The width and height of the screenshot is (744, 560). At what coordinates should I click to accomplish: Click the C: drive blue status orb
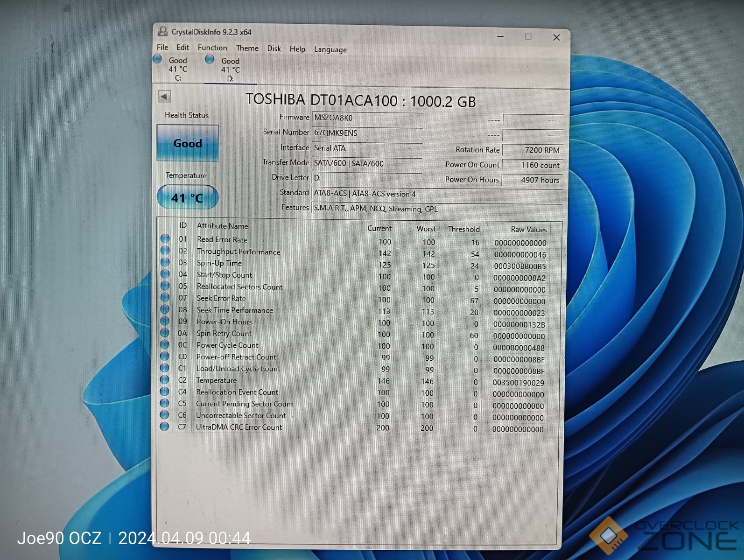157,59
